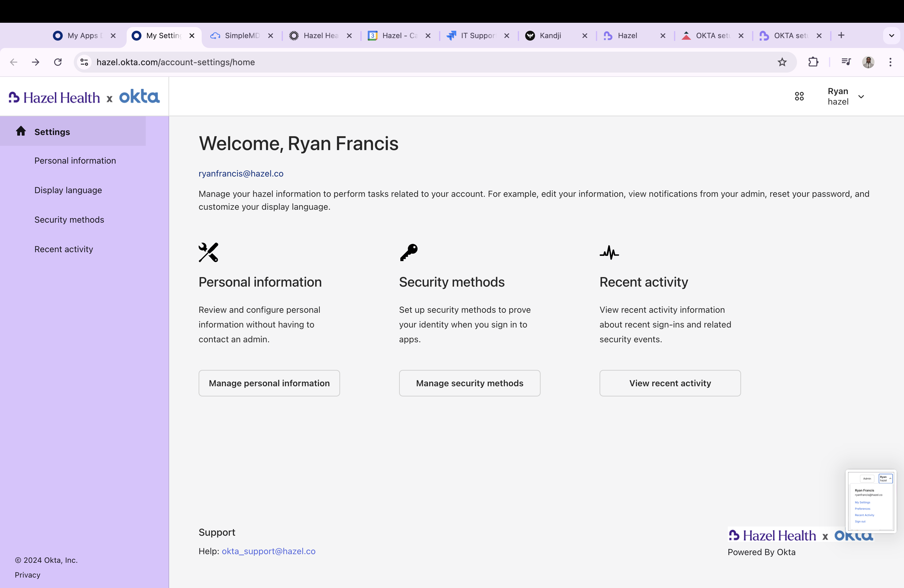
Task: Open the tab search dropdown arrow
Action: pos(891,36)
